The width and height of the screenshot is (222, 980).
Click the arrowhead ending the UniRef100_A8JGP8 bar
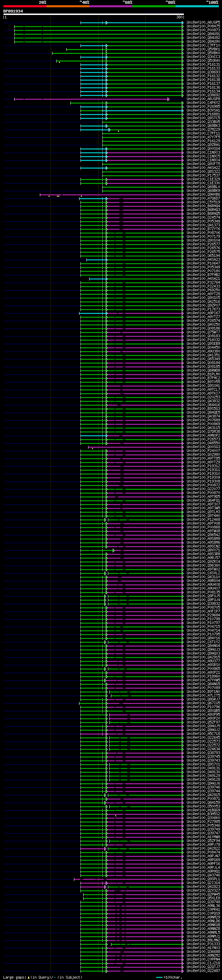click(x=169, y=99)
